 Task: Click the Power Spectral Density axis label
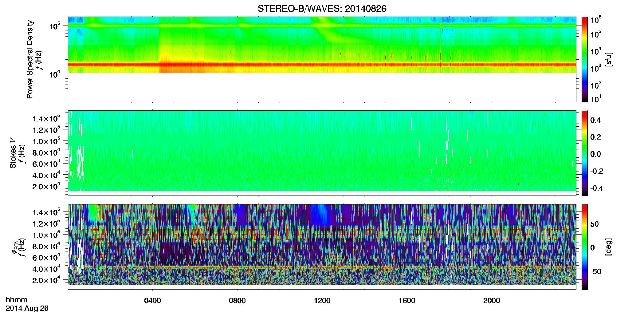pos(30,59)
